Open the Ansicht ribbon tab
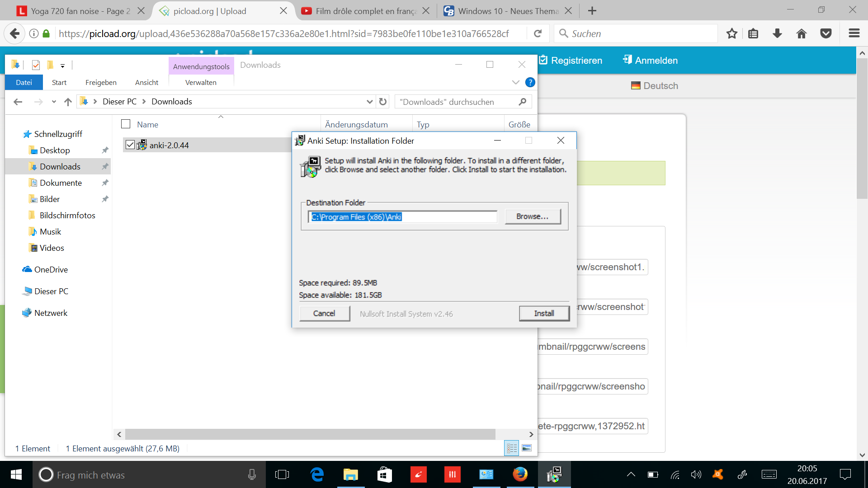Viewport: 868px width, 488px height. pos(146,82)
